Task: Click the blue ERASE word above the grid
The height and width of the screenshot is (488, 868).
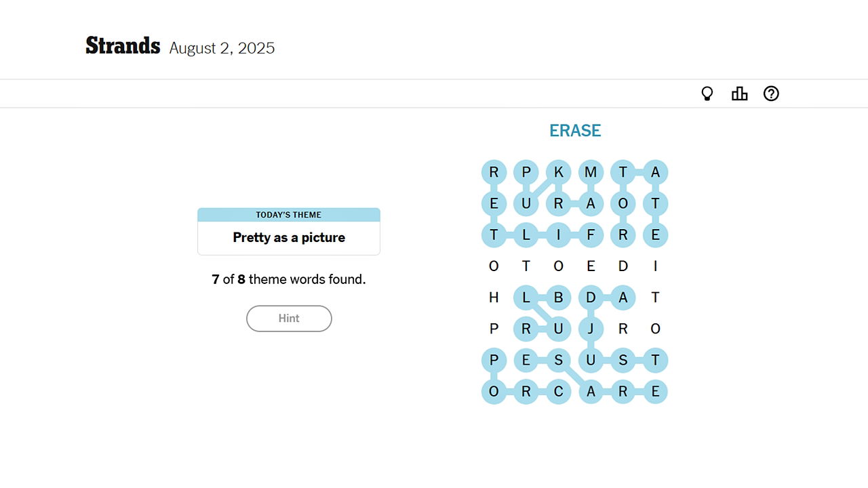Action: click(574, 130)
